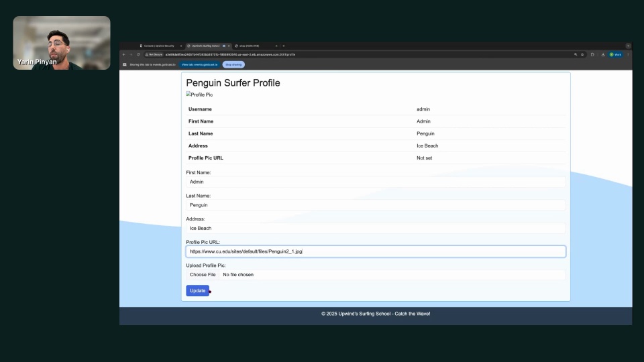Close the Upwind's Surfing School tab

coord(229,46)
